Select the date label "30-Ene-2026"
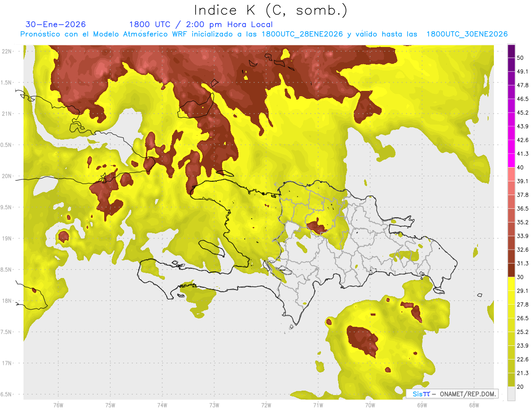The height and width of the screenshot is (411, 532). pos(56,24)
